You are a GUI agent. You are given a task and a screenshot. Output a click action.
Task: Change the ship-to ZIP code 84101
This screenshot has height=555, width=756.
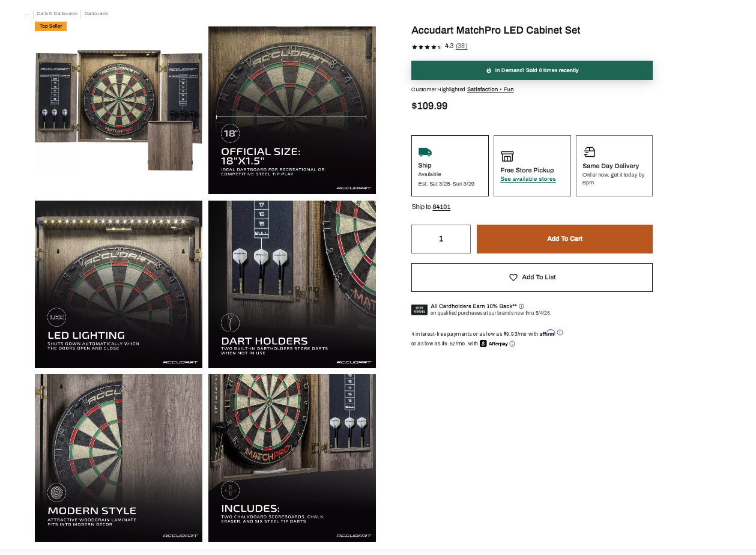(x=441, y=207)
